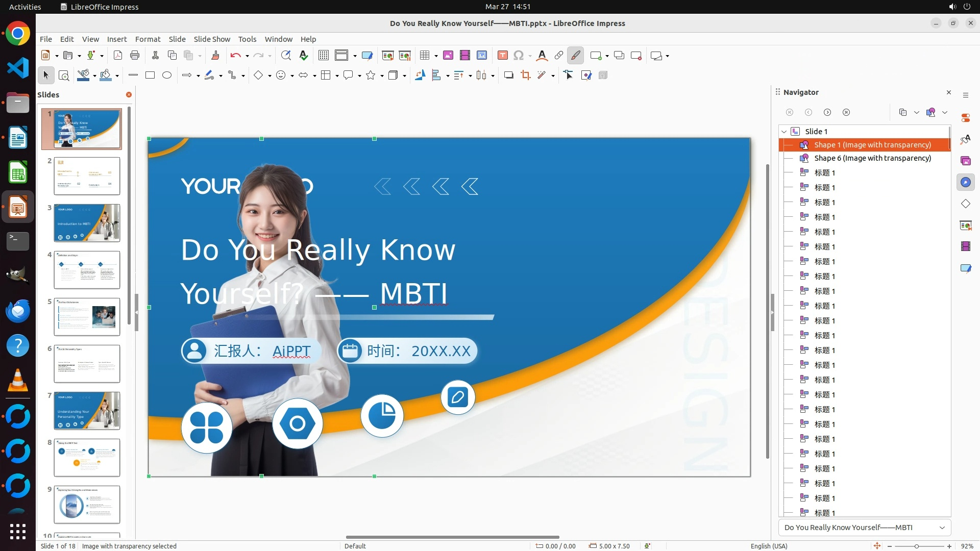980x551 pixels.
Task: Toggle the Shadow button in the toolbar
Action: point(508,76)
